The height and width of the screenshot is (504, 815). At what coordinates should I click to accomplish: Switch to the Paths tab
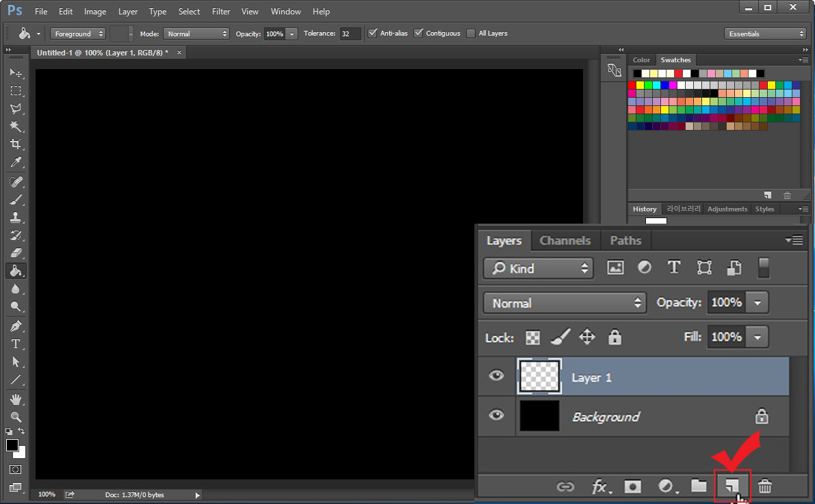[626, 241]
